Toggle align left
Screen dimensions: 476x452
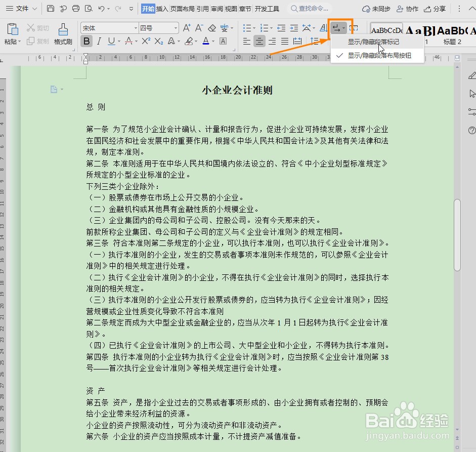247,41
